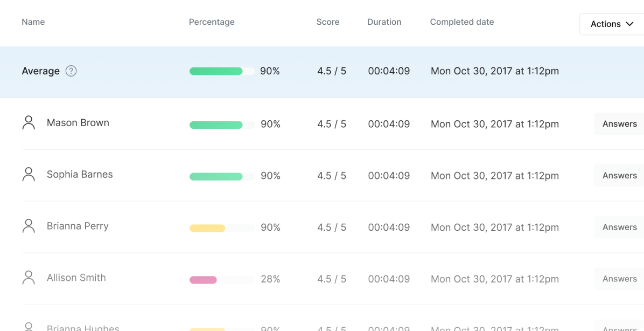Click Brianna Perry's yellow progress bar

[207, 228]
